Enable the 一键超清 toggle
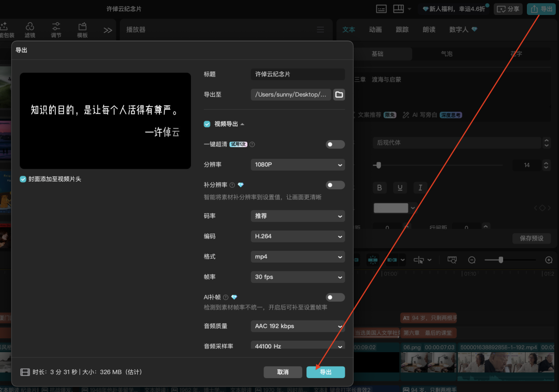Viewport: 559px width, 392px height. click(335, 144)
